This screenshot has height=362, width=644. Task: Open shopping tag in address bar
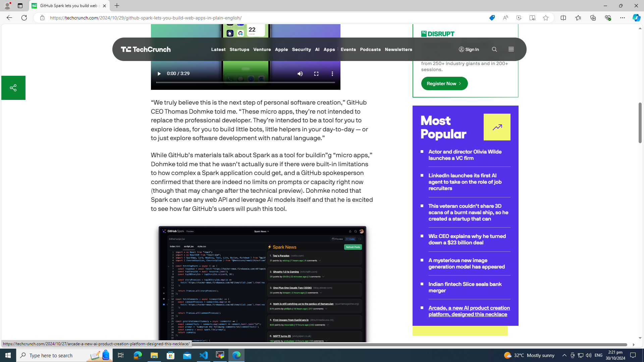coord(492,18)
